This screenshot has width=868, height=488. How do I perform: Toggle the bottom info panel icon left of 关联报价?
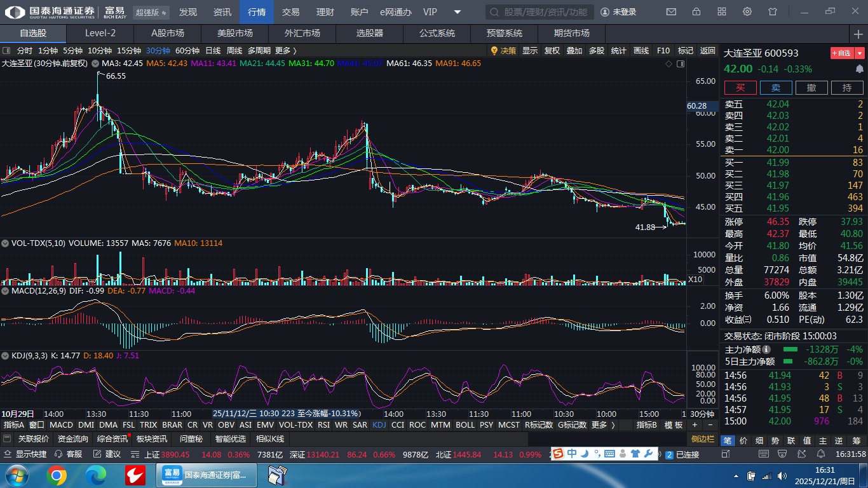(7, 439)
